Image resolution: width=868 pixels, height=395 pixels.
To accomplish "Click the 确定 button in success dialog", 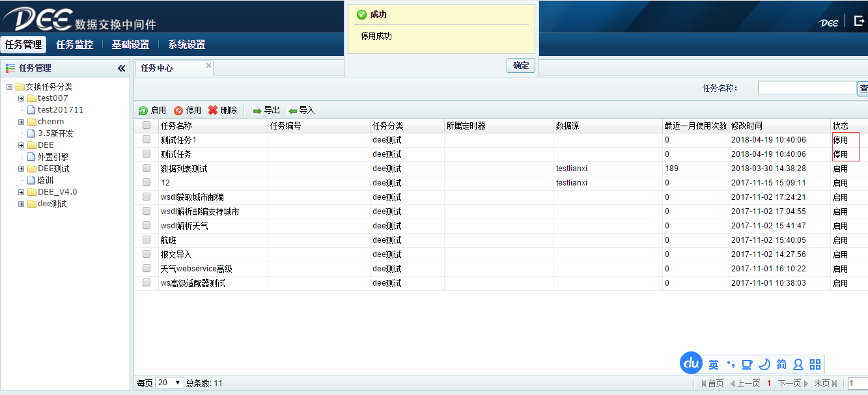I will tap(520, 66).
